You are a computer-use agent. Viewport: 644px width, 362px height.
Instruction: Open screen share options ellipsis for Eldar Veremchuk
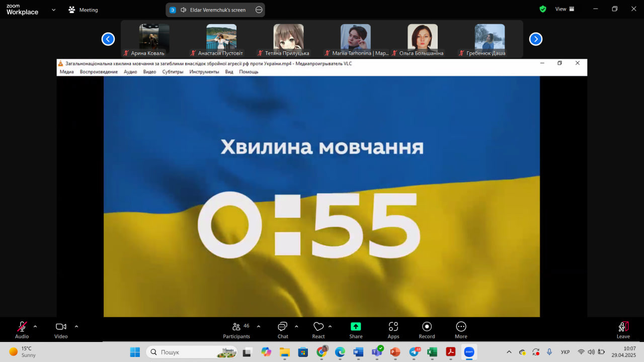tap(259, 10)
